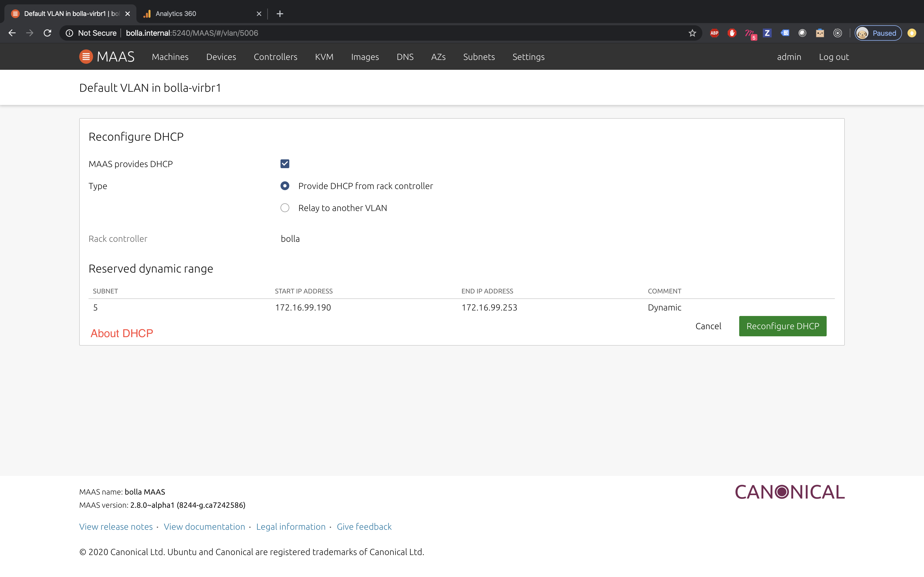
Task: Cancel DHCP reconfiguration
Action: tap(708, 326)
